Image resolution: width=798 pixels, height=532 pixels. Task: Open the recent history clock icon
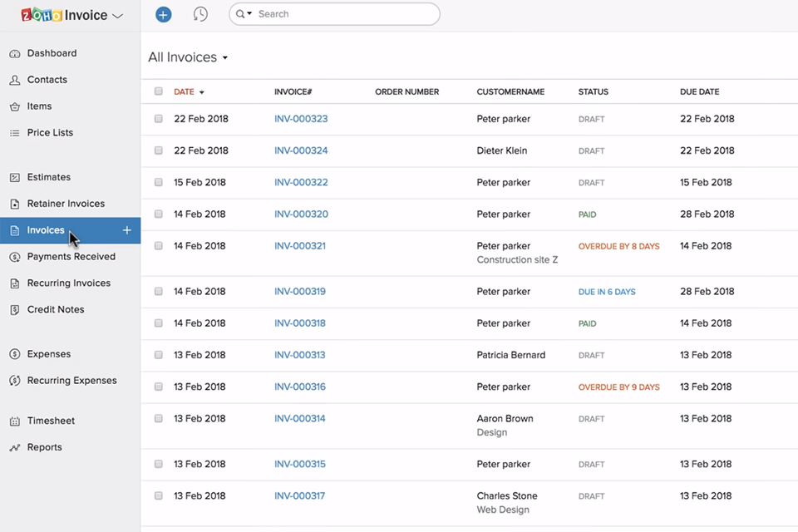click(200, 14)
